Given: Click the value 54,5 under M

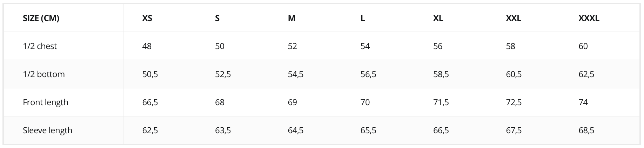Looking at the screenshot, I should 296,74.
